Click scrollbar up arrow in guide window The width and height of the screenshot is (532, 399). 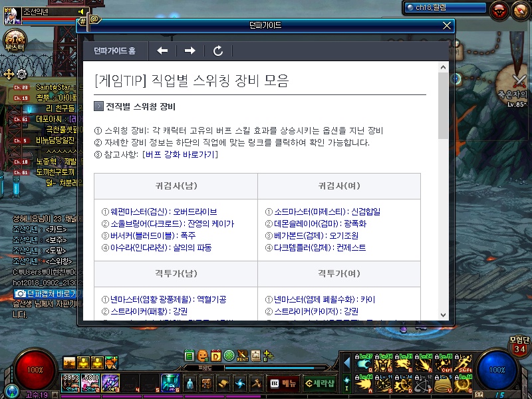444,67
